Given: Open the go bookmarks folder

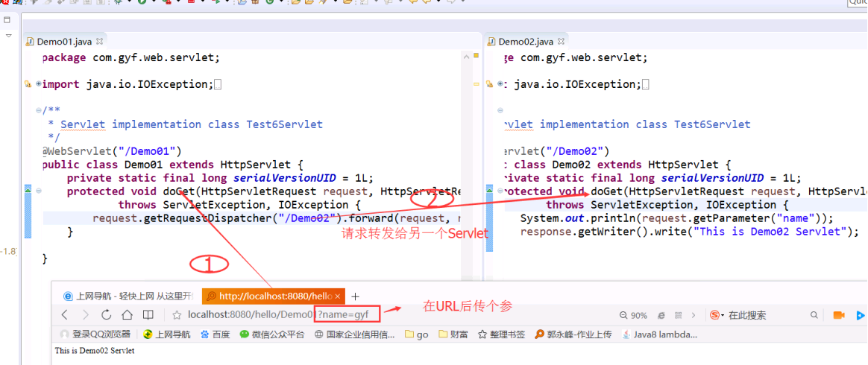Looking at the screenshot, I should click(x=417, y=334).
